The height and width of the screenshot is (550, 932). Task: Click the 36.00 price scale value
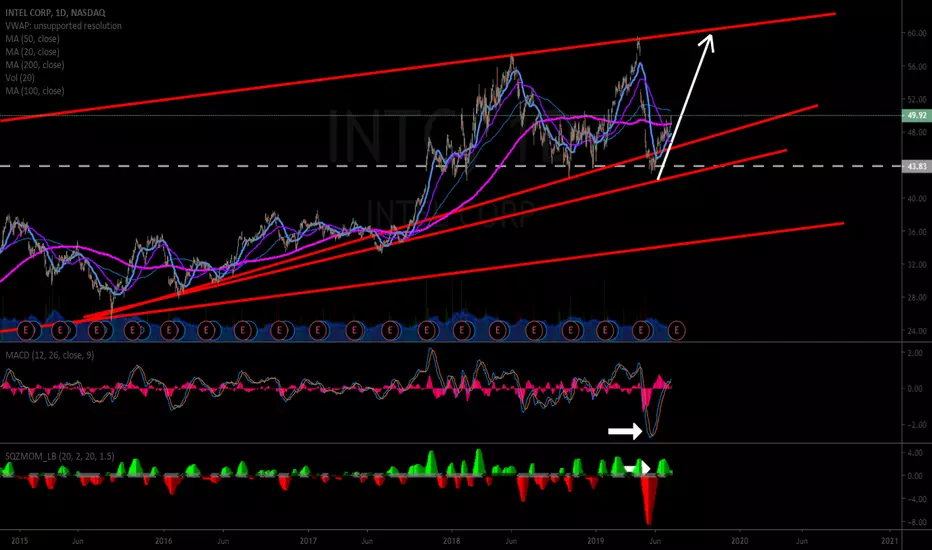917,232
